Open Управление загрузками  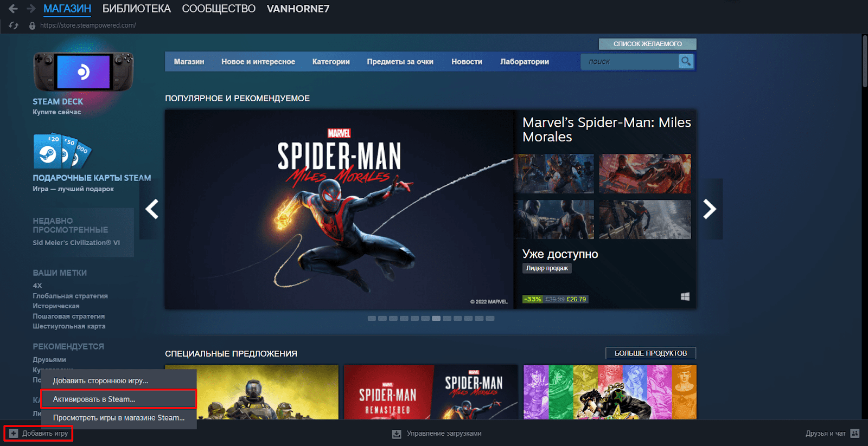point(437,434)
